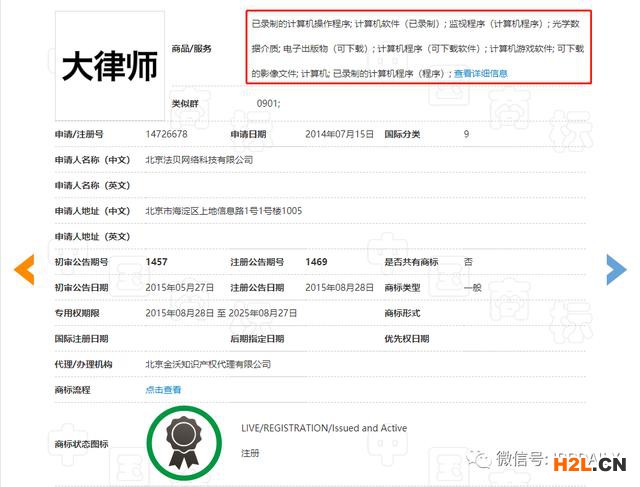Image resolution: width=640 pixels, height=487 pixels.
Task: Select registration announcement date 2015年08月28日
Action: pos(339,287)
